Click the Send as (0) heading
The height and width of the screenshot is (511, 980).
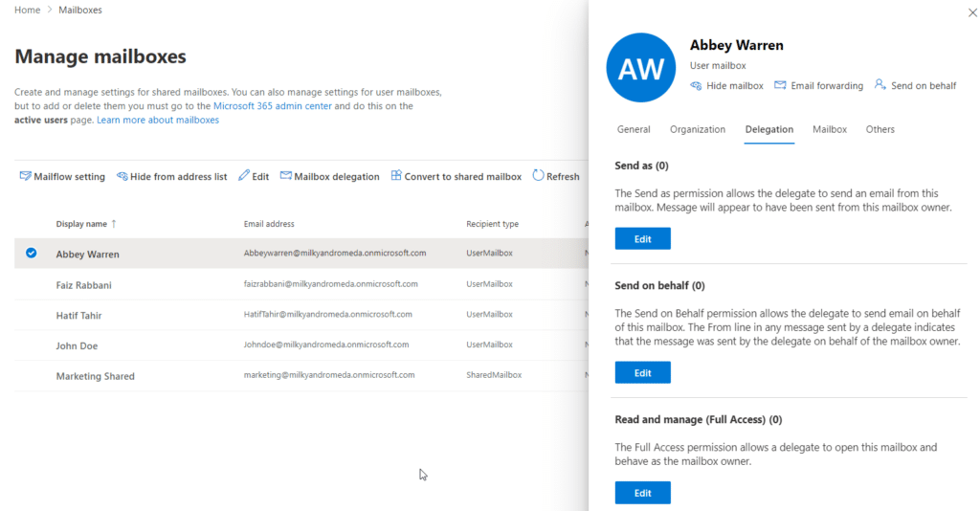641,166
